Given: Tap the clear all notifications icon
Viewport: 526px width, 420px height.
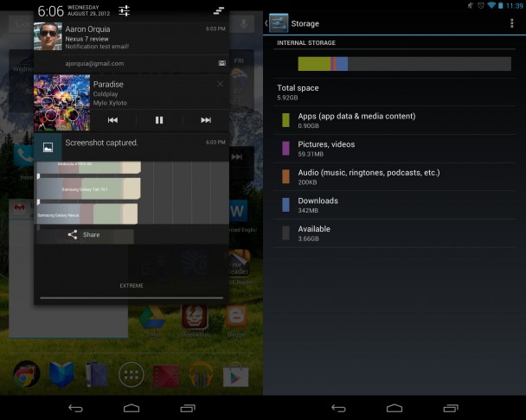Looking at the screenshot, I should click(219, 11).
